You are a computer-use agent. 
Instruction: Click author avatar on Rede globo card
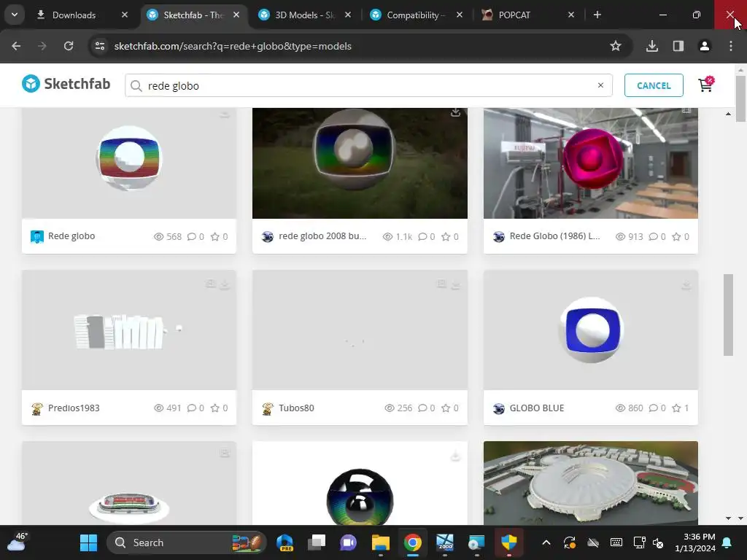tap(37, 237)
